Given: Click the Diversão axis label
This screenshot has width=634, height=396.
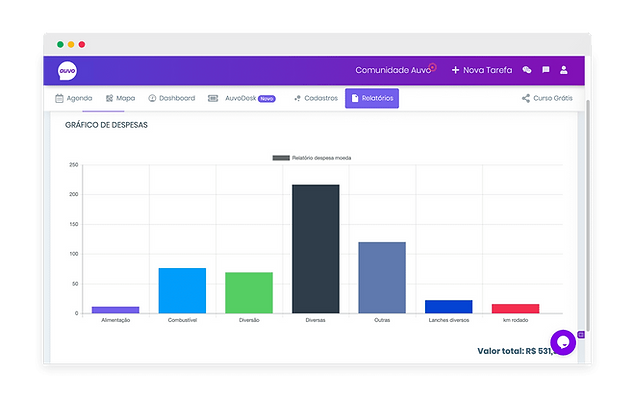Looking at the screenshot, I should point(249,320).
